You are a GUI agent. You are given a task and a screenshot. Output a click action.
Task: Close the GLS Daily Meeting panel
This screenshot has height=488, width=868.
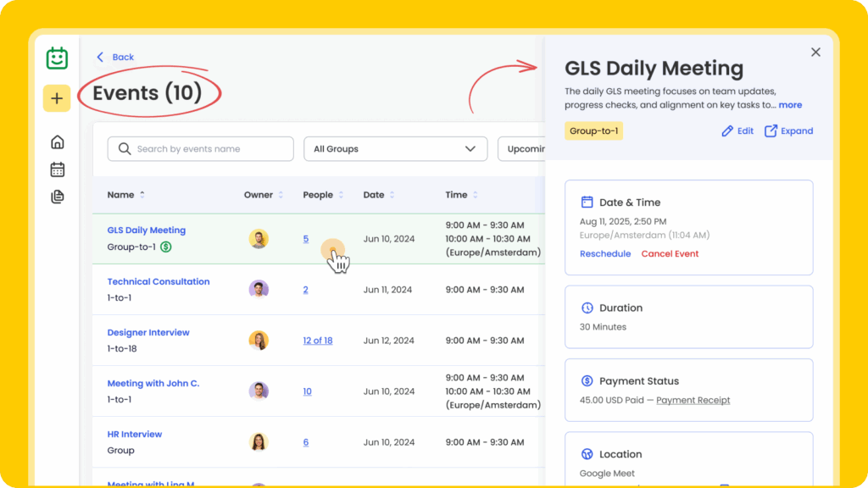[815, 53]
